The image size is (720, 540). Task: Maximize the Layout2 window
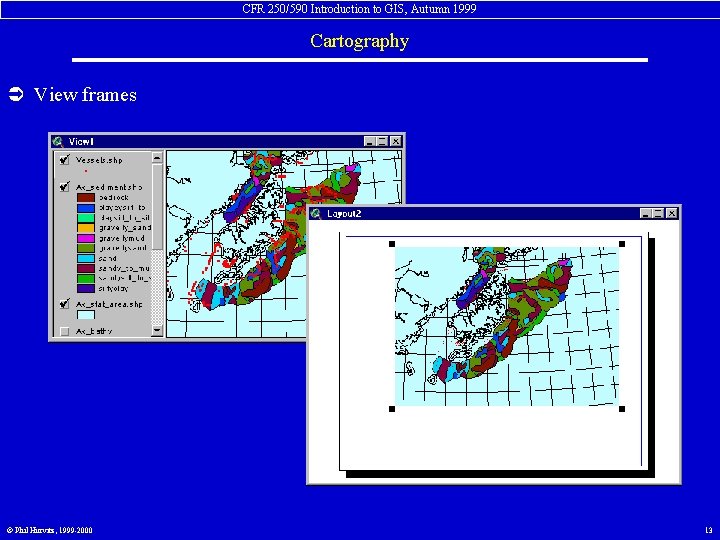[x=658, y=213]
